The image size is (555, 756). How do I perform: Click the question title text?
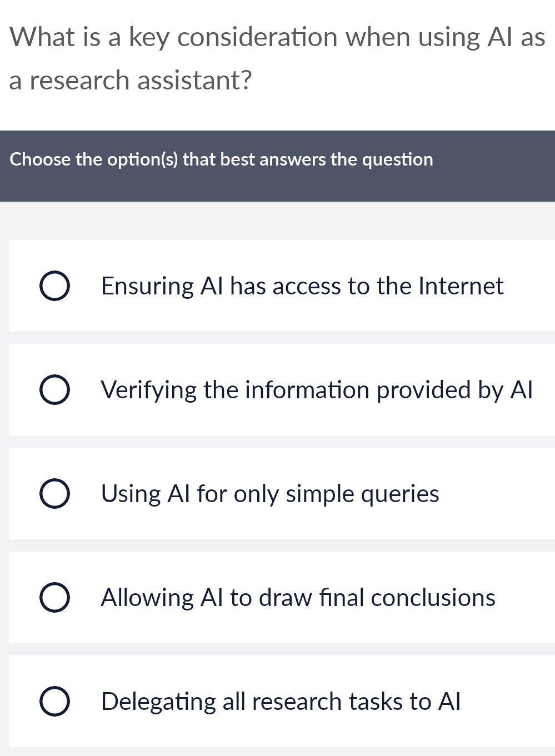point(277,58)
